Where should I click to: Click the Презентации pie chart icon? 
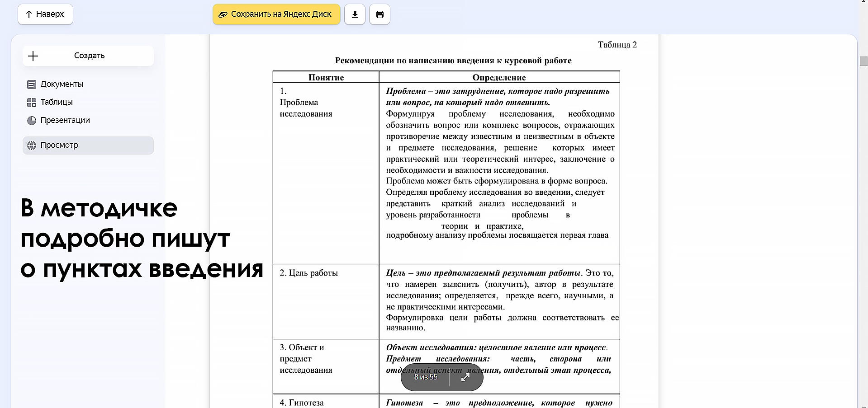point(32,121)
